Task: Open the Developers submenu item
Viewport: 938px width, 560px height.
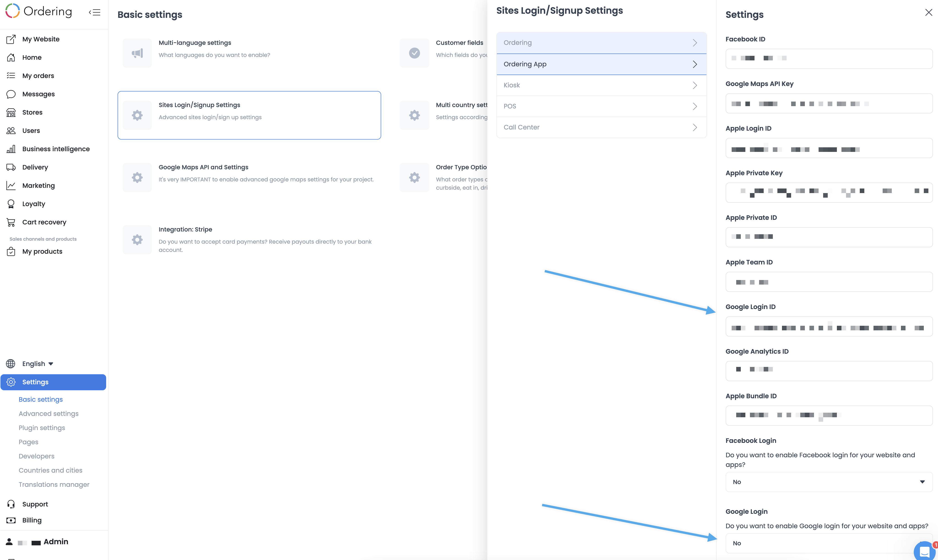Action: [37, 456]
